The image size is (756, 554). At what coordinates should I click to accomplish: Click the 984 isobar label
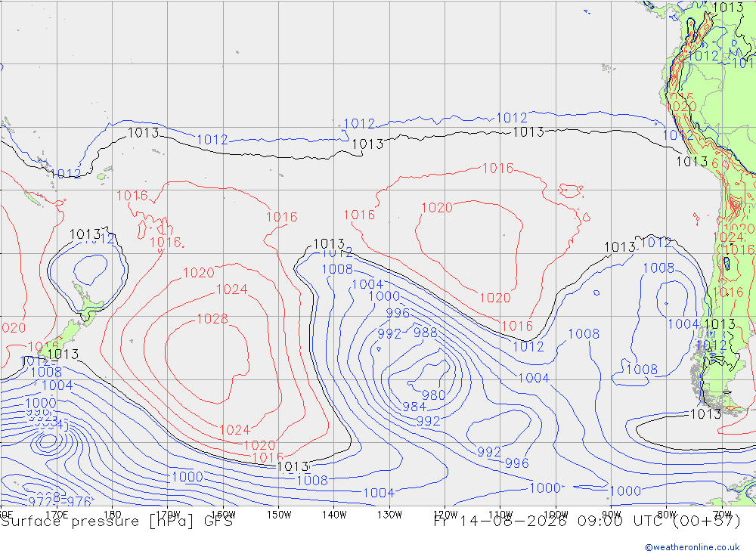[x=414, y=407]
